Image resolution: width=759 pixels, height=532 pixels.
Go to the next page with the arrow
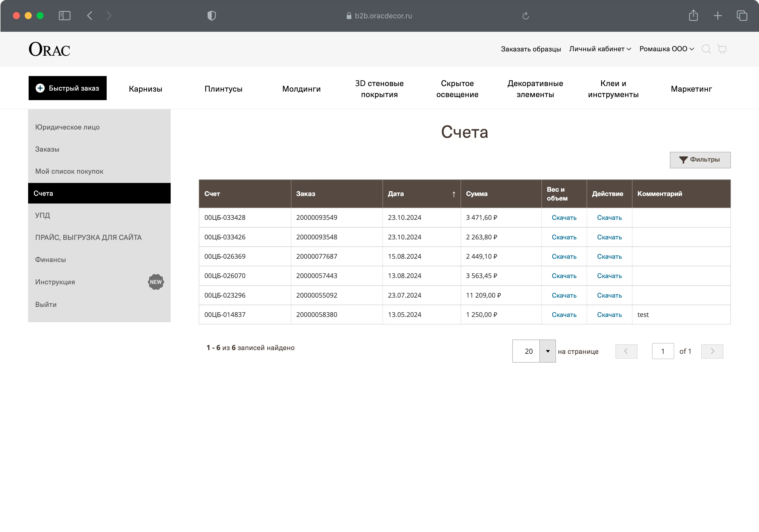tap(712, 351)
